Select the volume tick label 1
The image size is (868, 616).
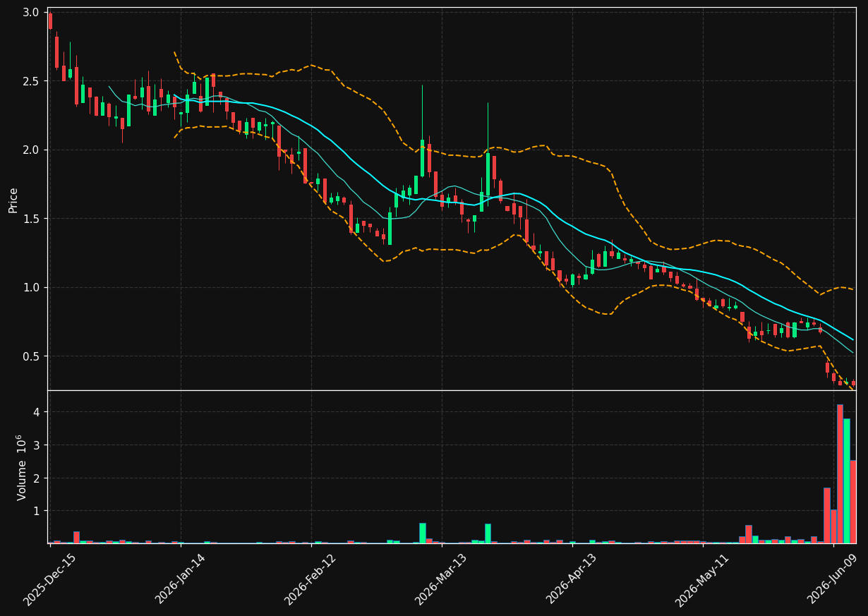click(36, 511)
